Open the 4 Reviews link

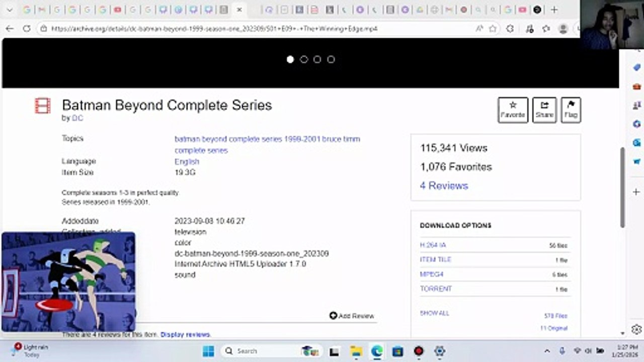click(444, 186)
